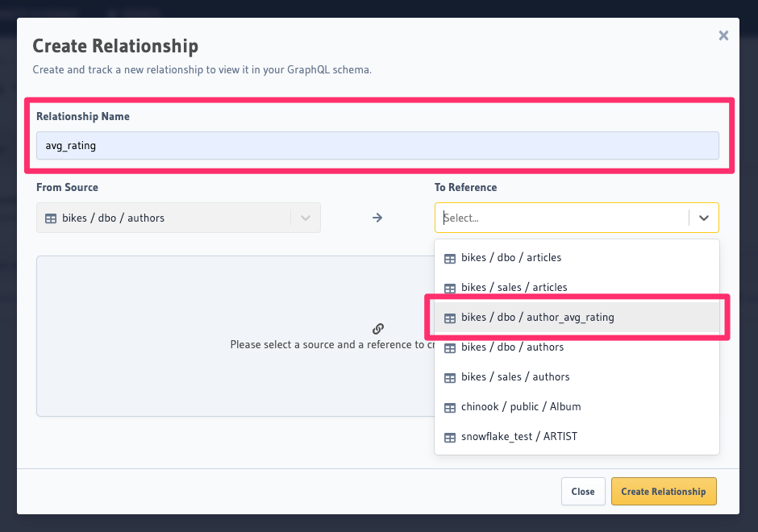Click the table icon beside bikes / sales / authors
This screenshot has width=758, height=532.
click(x=449, y=376)
